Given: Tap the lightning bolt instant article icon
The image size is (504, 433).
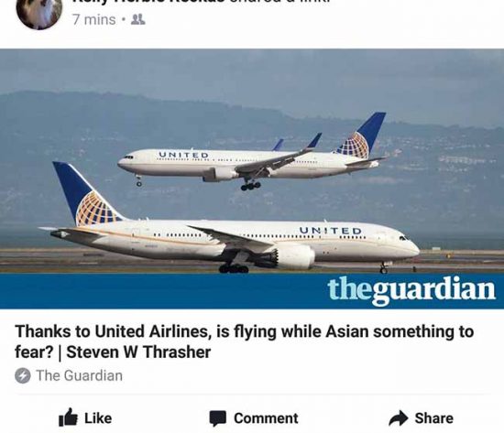Looking at the screenshot, I should pyautogui.click(x=23, y=375).
